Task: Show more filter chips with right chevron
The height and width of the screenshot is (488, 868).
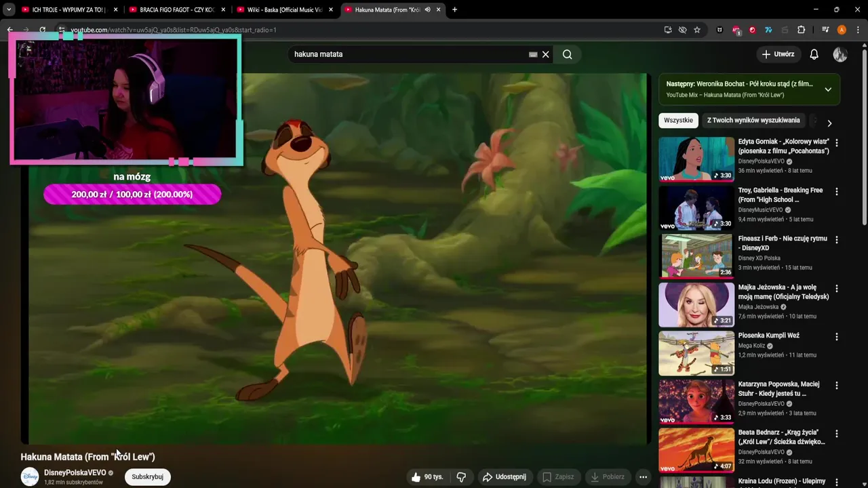Action: (829, 123)
